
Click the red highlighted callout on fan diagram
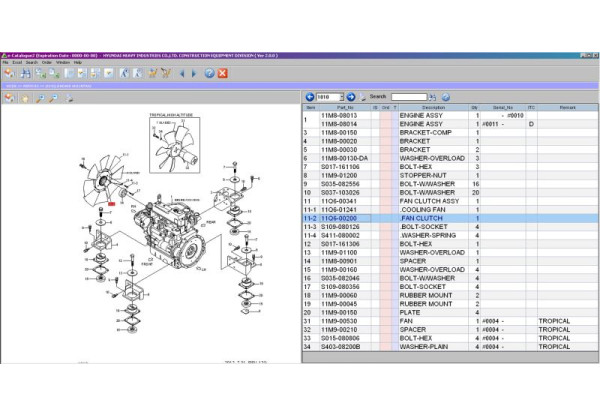(111, 203)
